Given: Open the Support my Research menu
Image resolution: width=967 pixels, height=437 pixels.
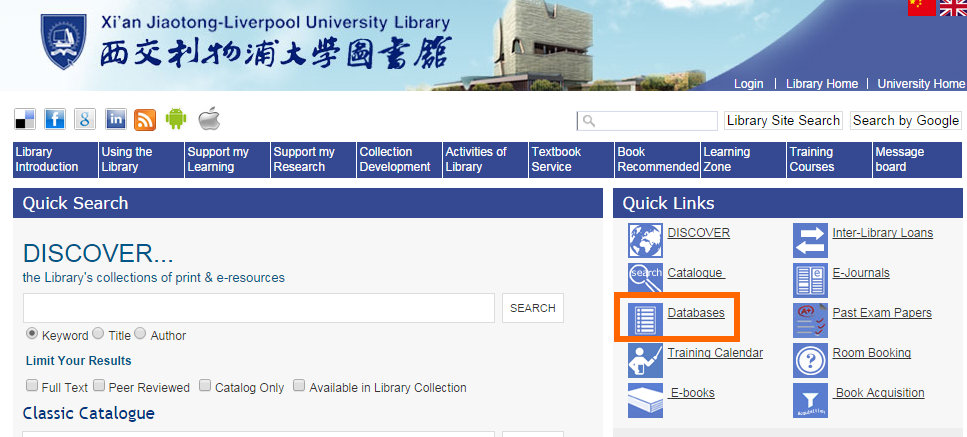Looking at the screenshot, I should [313, 160].
